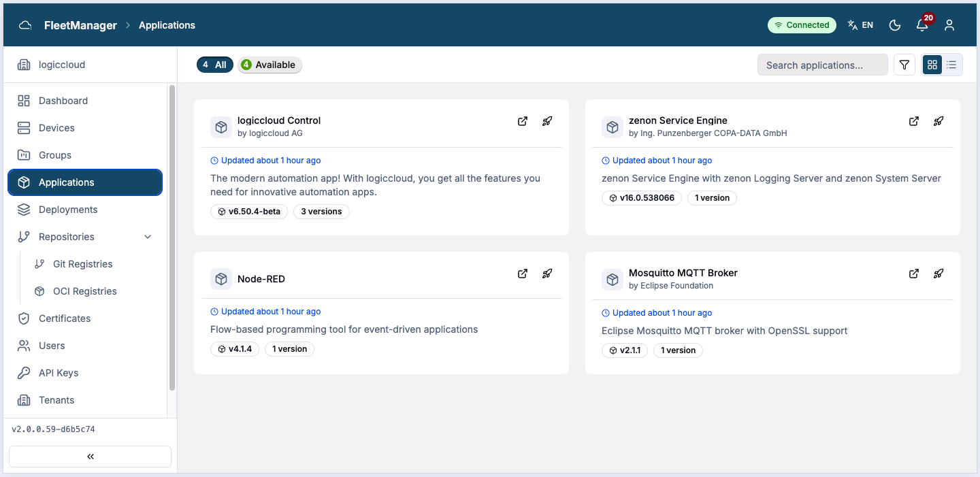Collapse the Repositories section chevron
980x477 pixels.
(148, 237)
